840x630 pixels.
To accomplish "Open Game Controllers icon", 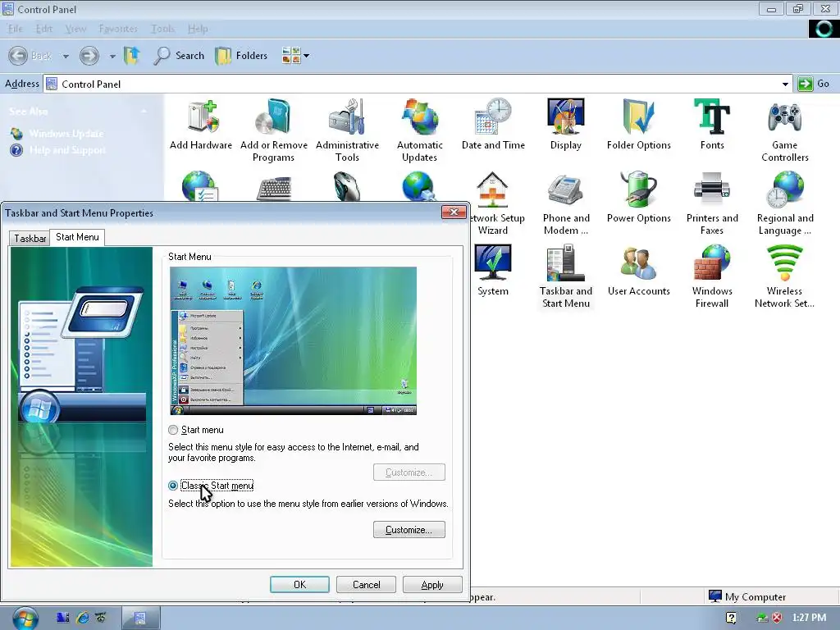I will 785,130.
